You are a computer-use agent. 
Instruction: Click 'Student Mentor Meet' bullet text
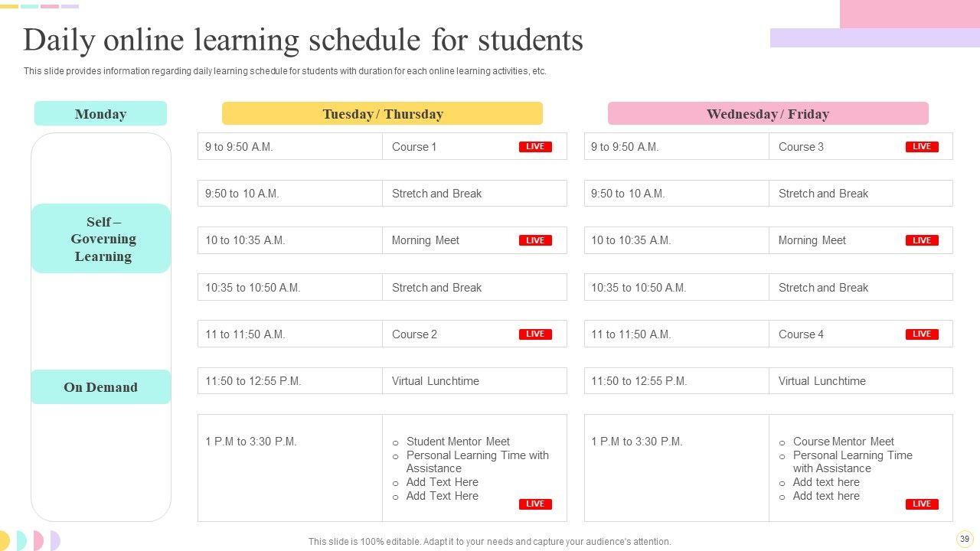pos(458,442)
